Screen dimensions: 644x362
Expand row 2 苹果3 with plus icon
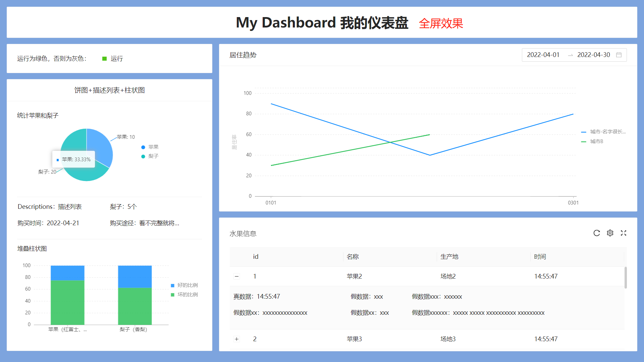[236, 339]
